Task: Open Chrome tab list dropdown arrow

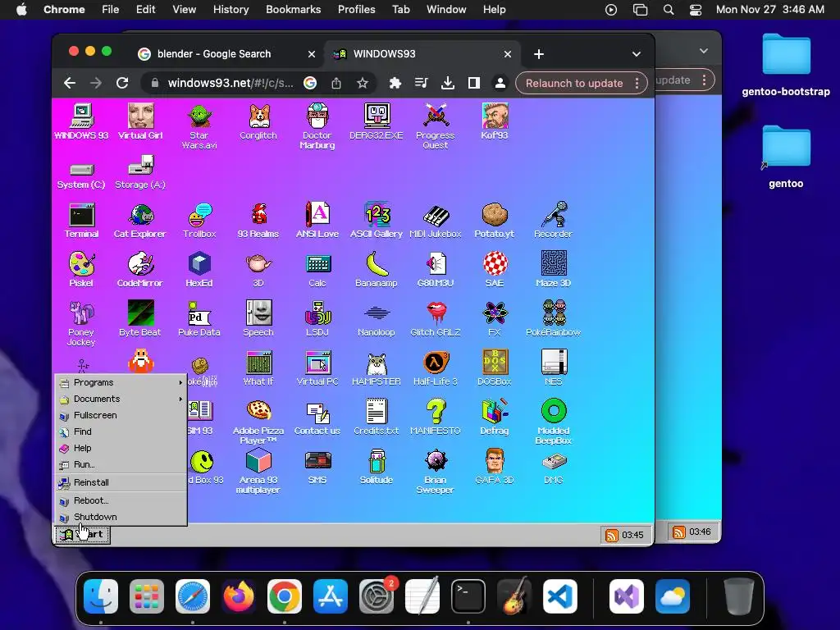Action: [x=636, y=54]
